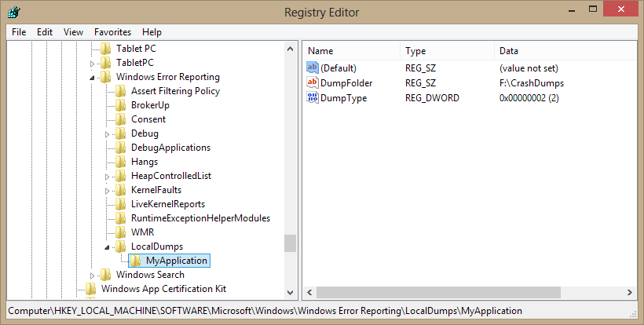The height and width of the screenshot is (325, 644).
Task: Expand the Windows Search tree node
Action: click(93, 276)
